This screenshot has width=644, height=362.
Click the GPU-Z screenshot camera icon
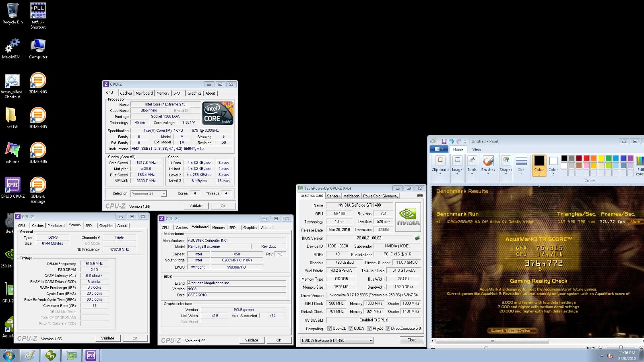(420, 195)
